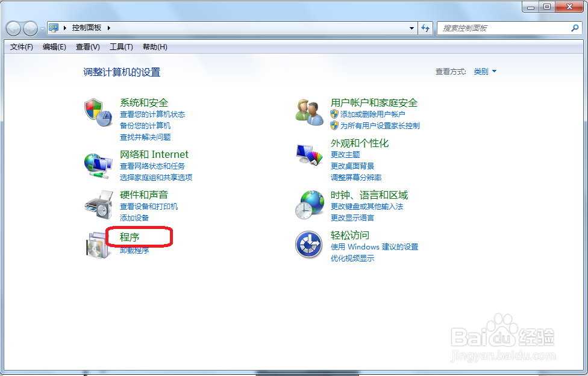
Task: Open the 查看(V) menu
Action: click(x=88, y=47)
